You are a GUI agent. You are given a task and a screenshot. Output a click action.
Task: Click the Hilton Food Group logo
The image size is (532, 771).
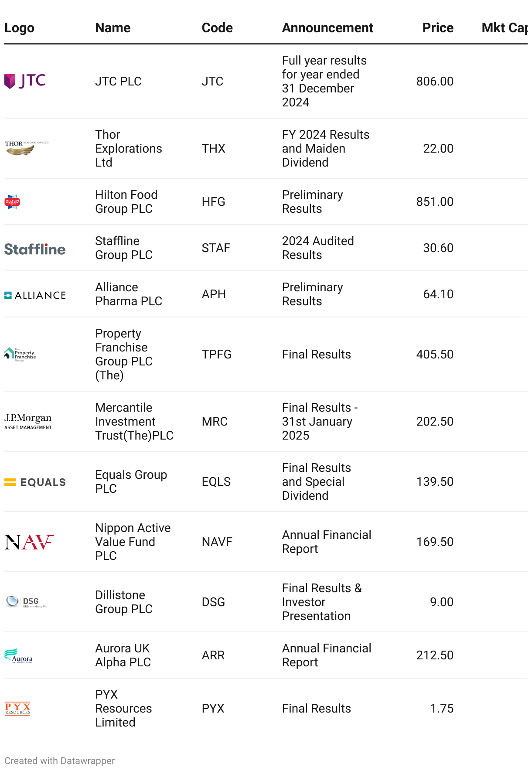pos(12,201)
